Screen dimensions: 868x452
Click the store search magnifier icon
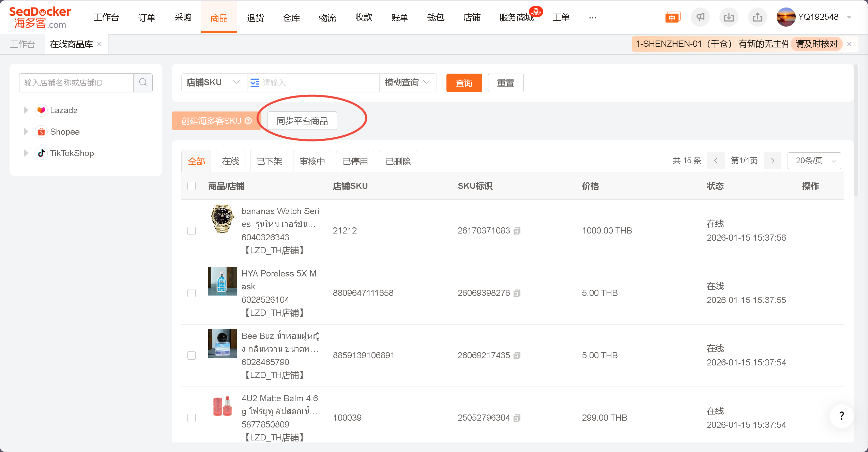pyautogui.click(x=143, y=82)
